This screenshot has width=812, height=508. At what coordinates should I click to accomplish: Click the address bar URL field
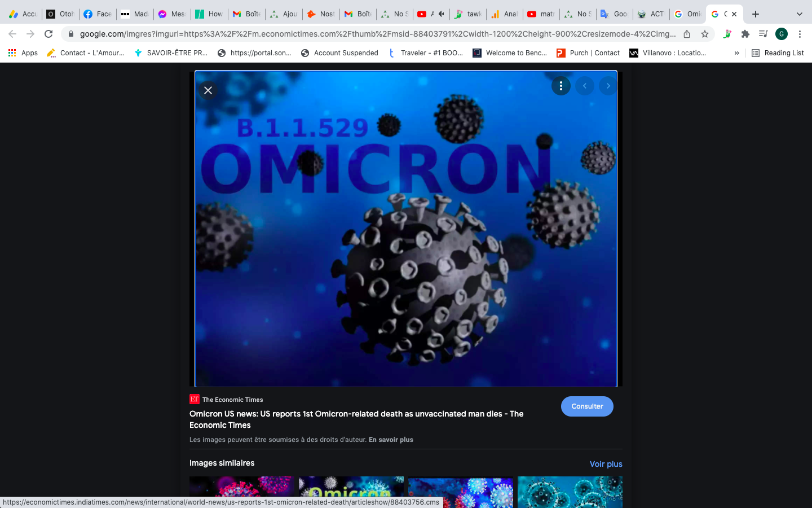(x=378, y=34)
